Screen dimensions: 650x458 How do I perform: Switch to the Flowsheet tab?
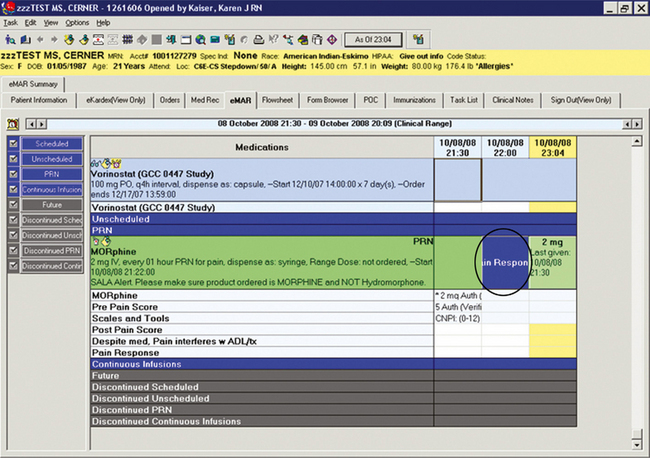277,100
